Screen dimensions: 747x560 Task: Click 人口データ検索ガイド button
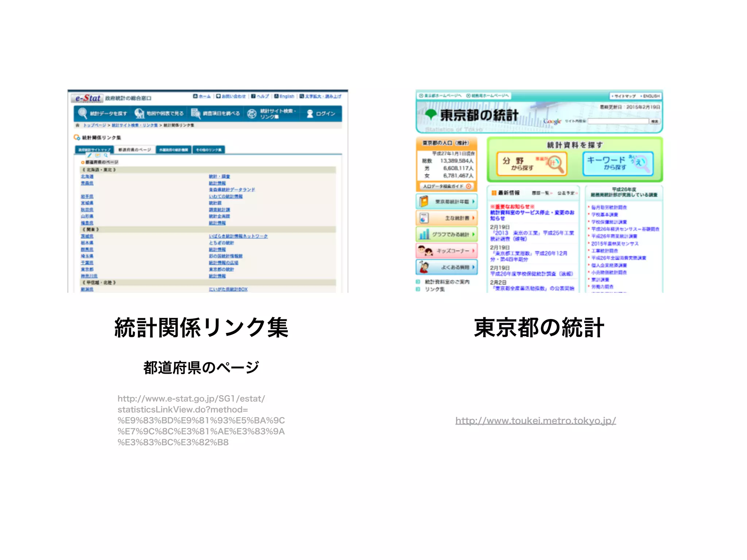tap(447, 186)
